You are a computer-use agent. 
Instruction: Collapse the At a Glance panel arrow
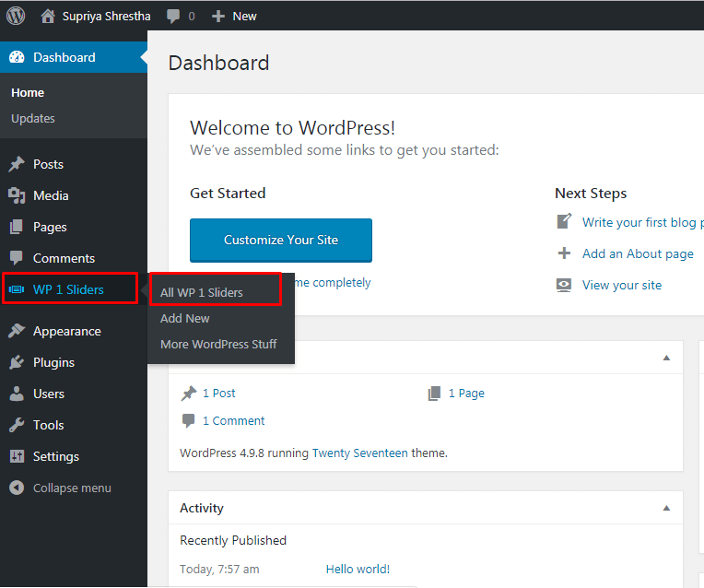coord(667,358)
